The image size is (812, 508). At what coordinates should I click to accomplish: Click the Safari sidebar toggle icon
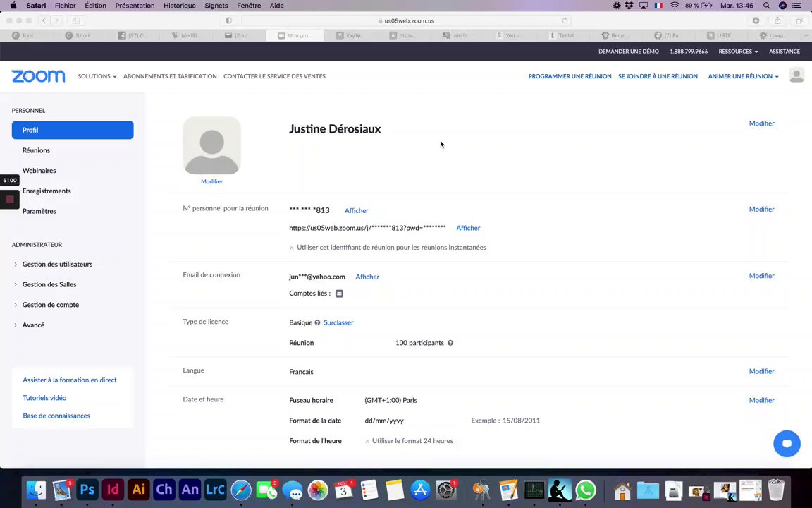pyautogui.click(x=76, y=20)
